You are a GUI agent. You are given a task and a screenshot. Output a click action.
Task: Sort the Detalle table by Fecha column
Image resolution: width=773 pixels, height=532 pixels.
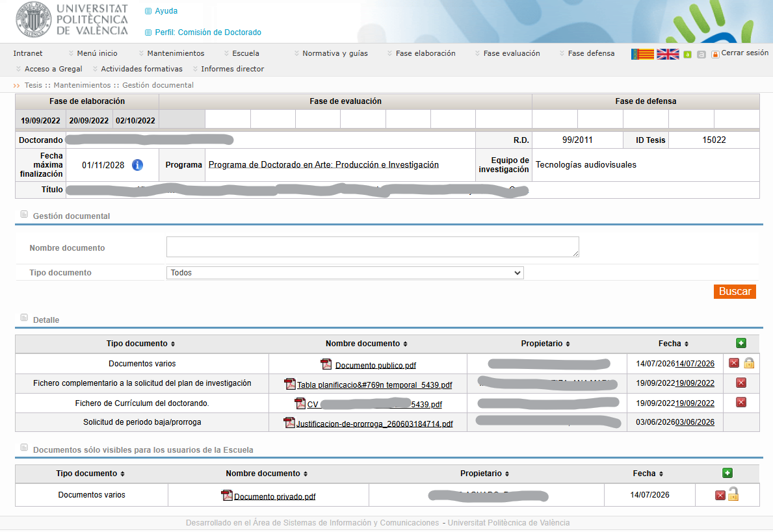point(674,344)
